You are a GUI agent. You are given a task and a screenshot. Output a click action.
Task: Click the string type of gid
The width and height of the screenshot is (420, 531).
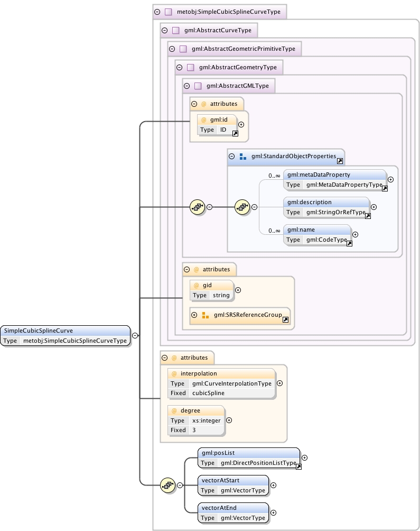pos(221,295)
